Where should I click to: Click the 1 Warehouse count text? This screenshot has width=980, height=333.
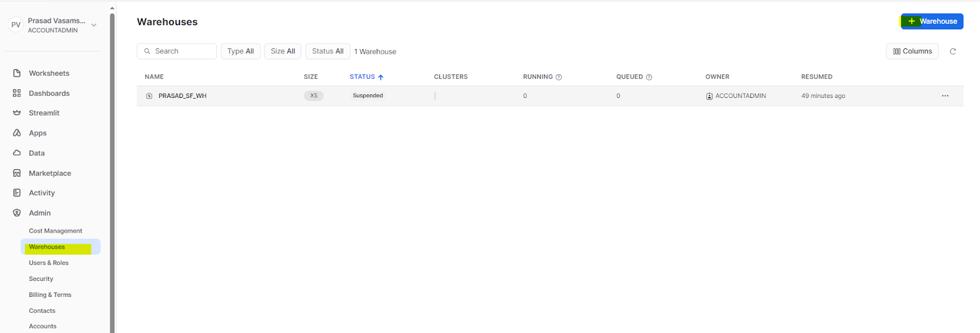(x=375, y=52)
